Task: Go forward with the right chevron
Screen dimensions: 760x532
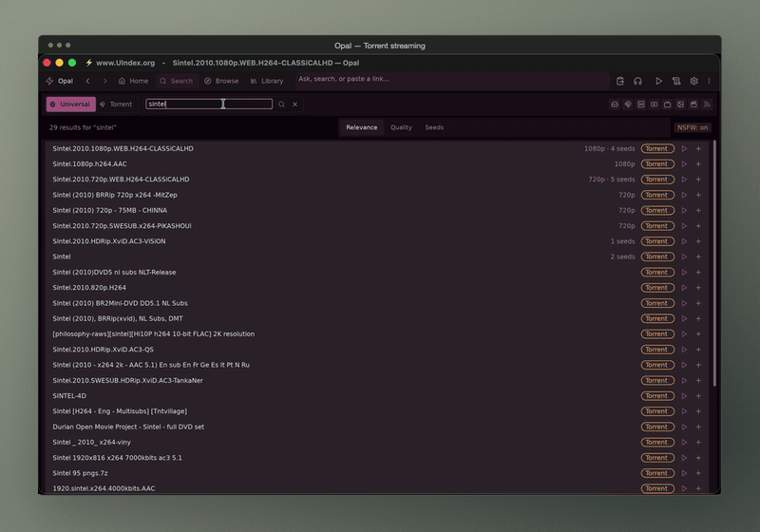Action: tap(104, 81)
